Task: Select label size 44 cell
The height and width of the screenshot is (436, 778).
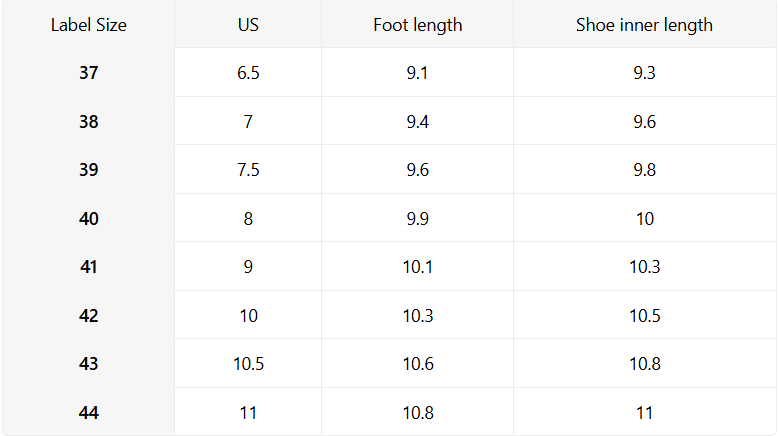Action: pyautogui.click(x=89, y=413)
